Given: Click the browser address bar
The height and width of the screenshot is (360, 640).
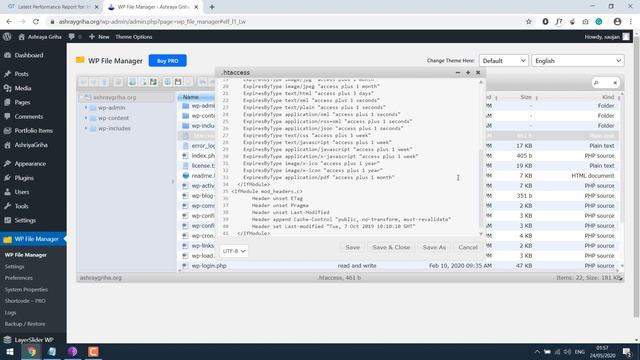Looking at the screenshot, I should tap(286, 22).
